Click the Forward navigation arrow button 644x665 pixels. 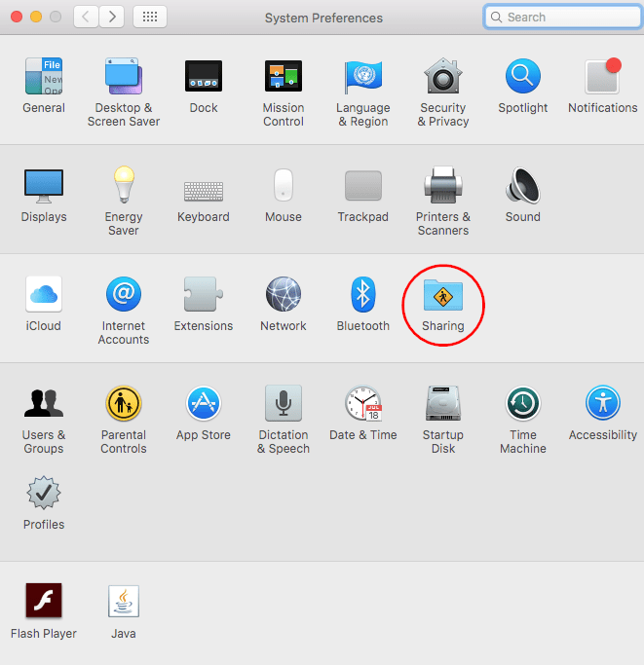[x=112, y=17]
